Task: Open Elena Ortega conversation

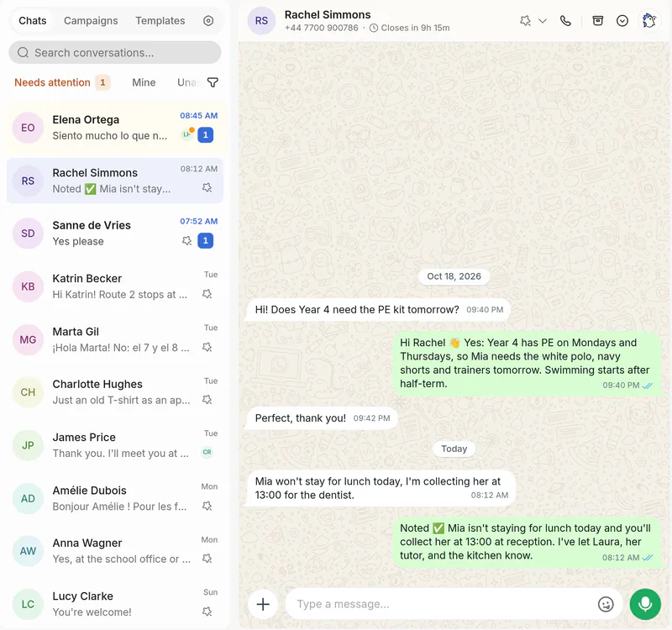Action: point(115,128)
